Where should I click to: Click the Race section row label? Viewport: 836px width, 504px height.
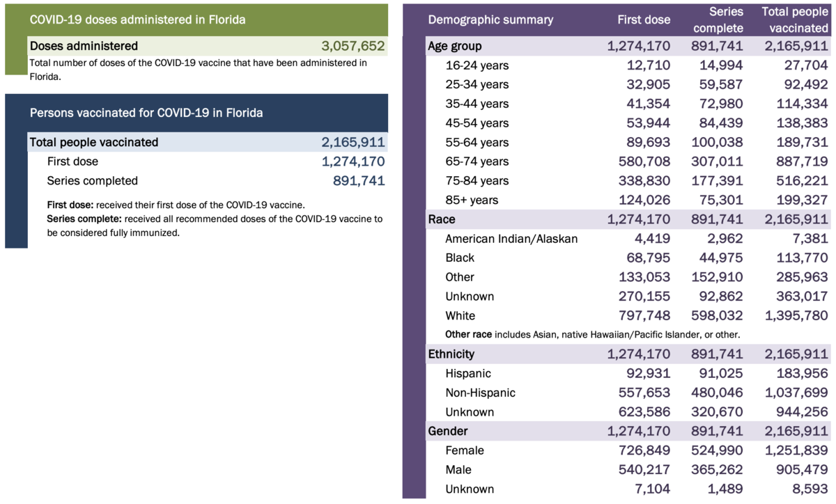coord(441,219)
